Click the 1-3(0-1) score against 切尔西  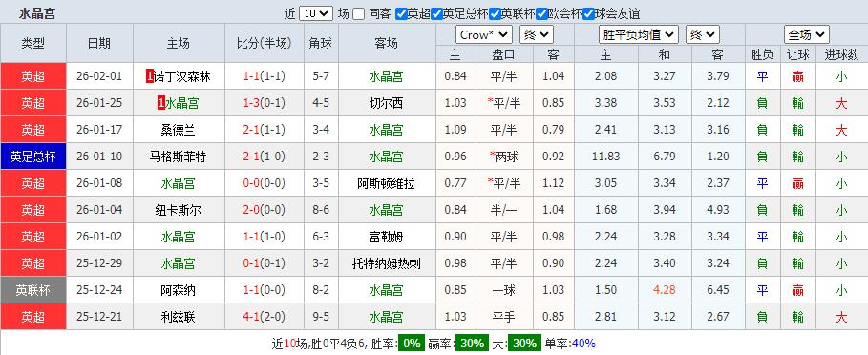coord(265,103)
